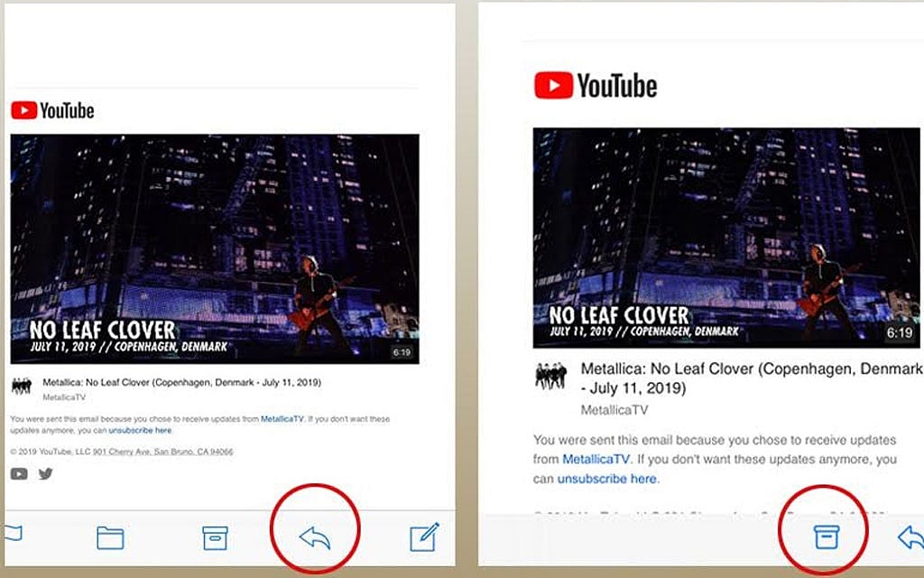Click 'unsubscribe here' link in right email
924x578 pixels.
pos(607,479)
